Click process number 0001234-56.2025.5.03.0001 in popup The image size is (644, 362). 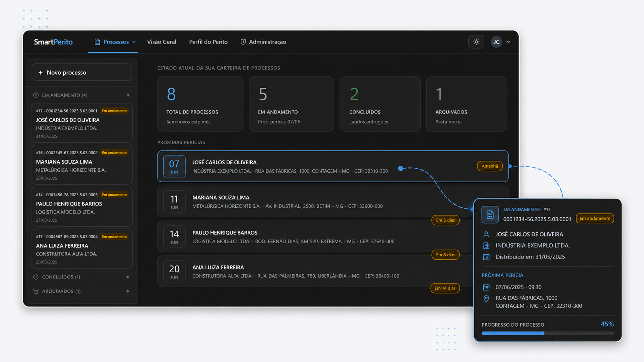537,219
